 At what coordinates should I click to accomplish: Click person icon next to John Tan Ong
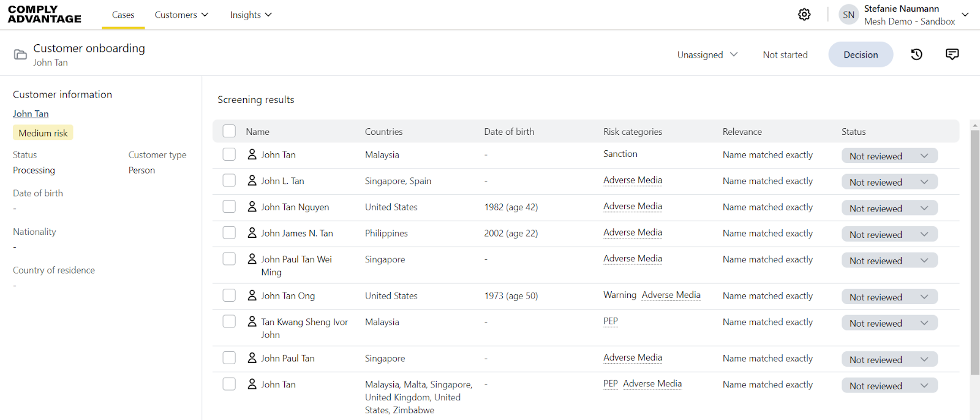[x=252, y=296]
